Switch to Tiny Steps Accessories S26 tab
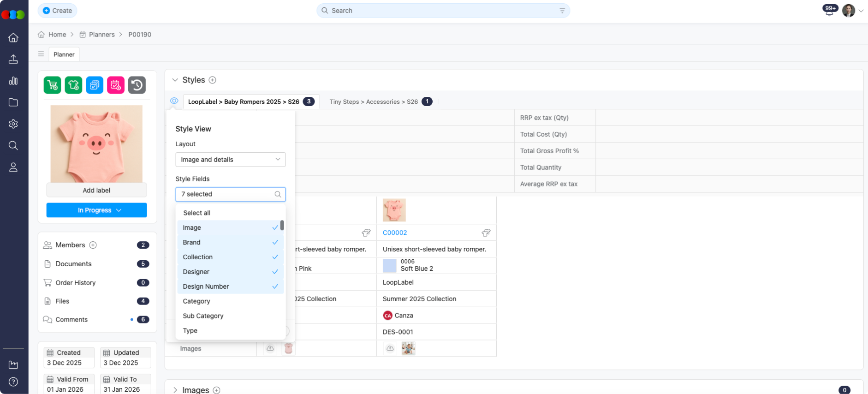The height and width of the screenshot is (394, 868). tap(381, 101)
